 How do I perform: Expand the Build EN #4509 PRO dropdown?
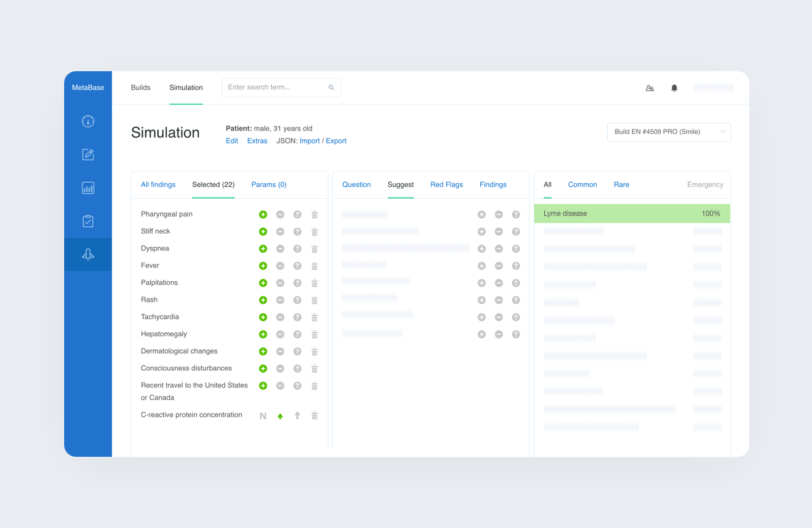click(x=668, y=132)
